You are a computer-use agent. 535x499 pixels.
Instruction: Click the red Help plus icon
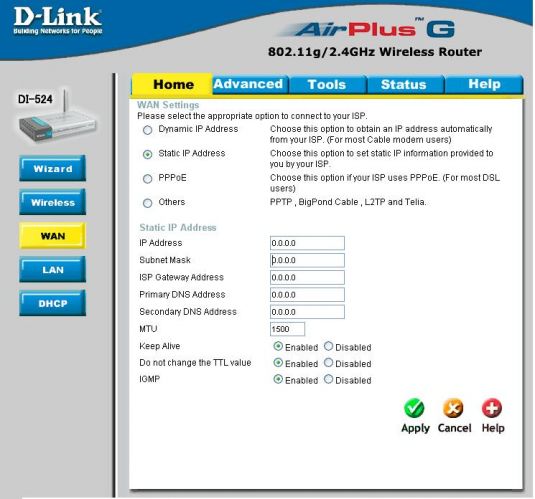pos(492,408)
